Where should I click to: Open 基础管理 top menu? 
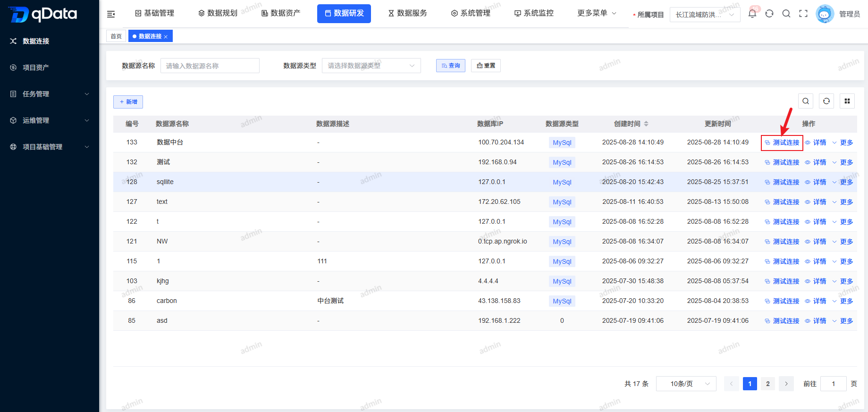coord(154,13)
